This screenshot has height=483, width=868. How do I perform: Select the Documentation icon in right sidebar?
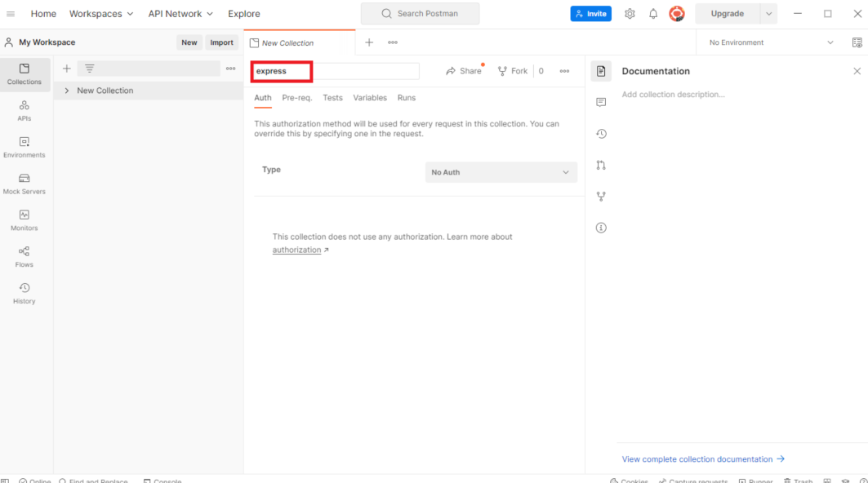[601, 71]
